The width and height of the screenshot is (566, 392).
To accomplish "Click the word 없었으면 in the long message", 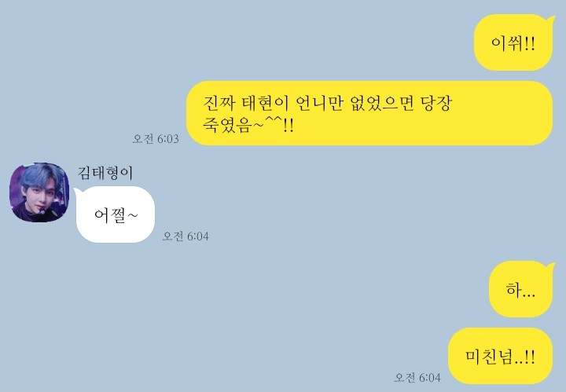I will click(x=382, y=104).
